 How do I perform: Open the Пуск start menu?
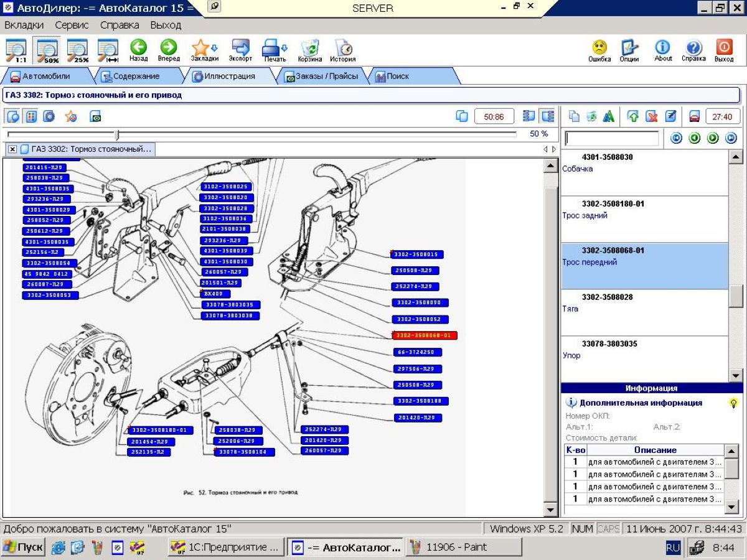23,548
